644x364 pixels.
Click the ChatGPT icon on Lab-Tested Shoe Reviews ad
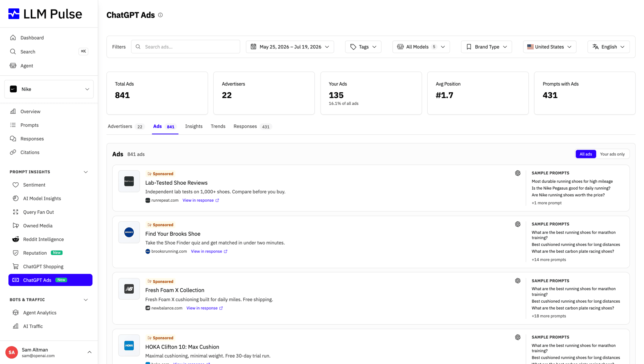pos(517,173)
